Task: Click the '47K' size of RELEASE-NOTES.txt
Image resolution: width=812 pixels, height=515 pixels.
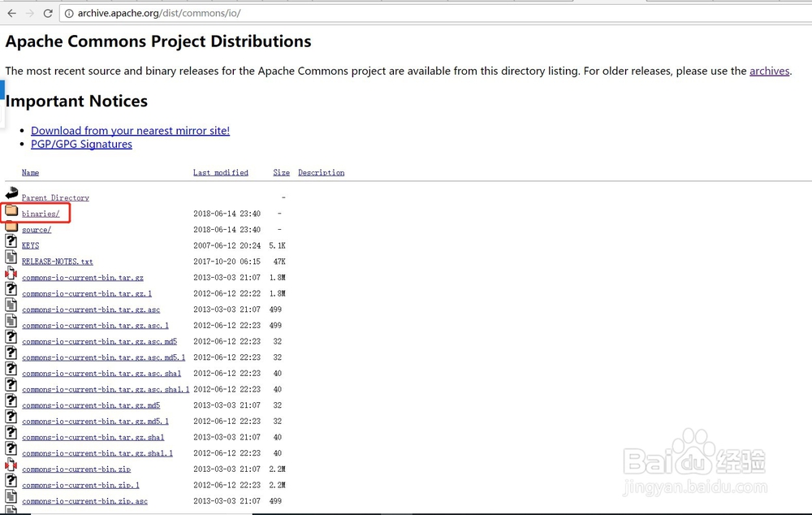Action: coord(279,262)
